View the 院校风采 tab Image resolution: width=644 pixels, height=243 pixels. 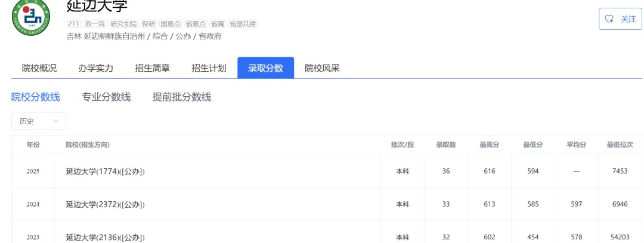[x=322, y=68]
